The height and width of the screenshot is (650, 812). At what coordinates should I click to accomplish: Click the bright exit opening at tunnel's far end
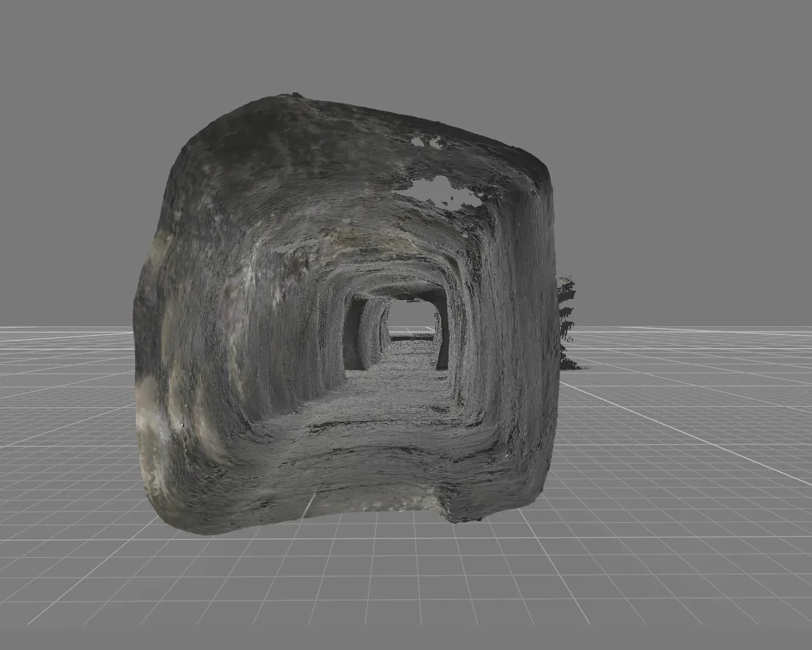[x=410, y=319]
